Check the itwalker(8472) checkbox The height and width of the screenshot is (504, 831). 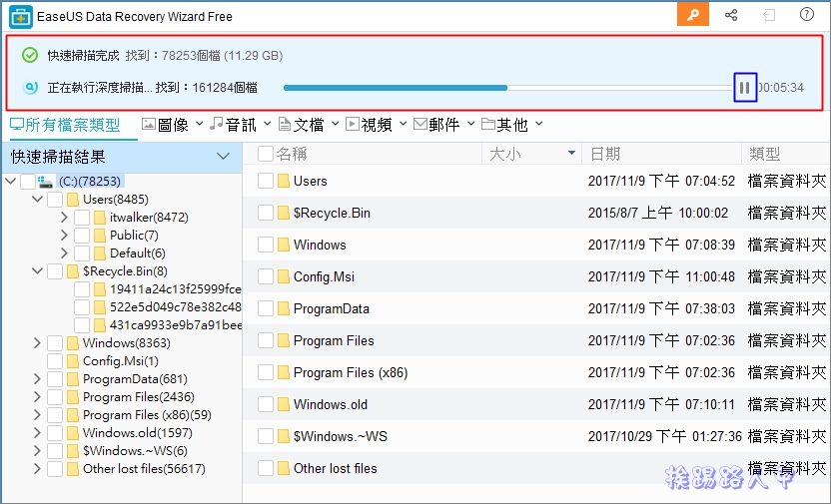pyautogui.click(x=82, y=218)
